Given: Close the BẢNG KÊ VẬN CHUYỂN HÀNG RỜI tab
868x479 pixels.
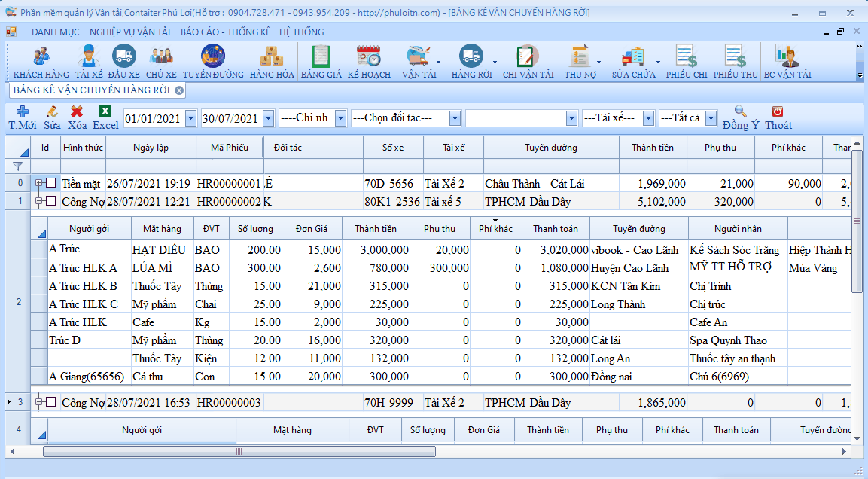Looking at the screenshot, I should pos(179,90).
